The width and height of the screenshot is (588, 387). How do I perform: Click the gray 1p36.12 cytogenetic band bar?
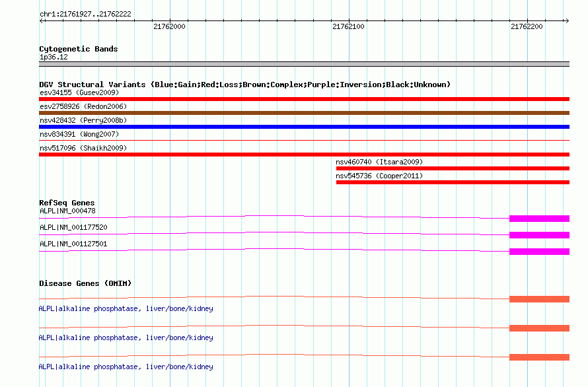coord(304,64)
